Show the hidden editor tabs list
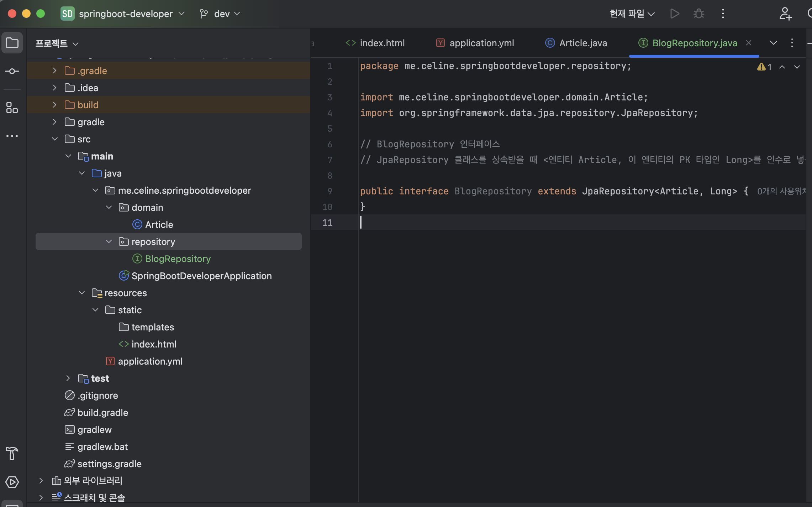The width and height of the screenshot is (812, 507). (774, 43)
